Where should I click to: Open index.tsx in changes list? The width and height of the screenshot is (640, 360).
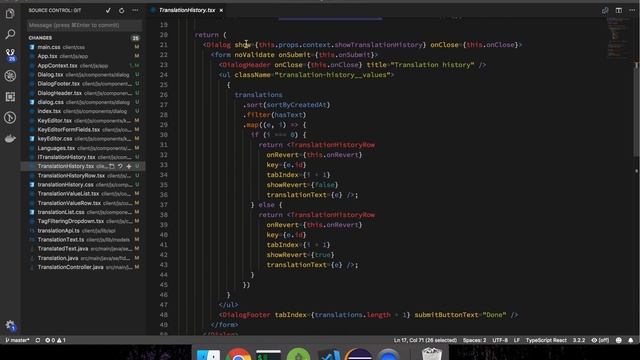84,111
